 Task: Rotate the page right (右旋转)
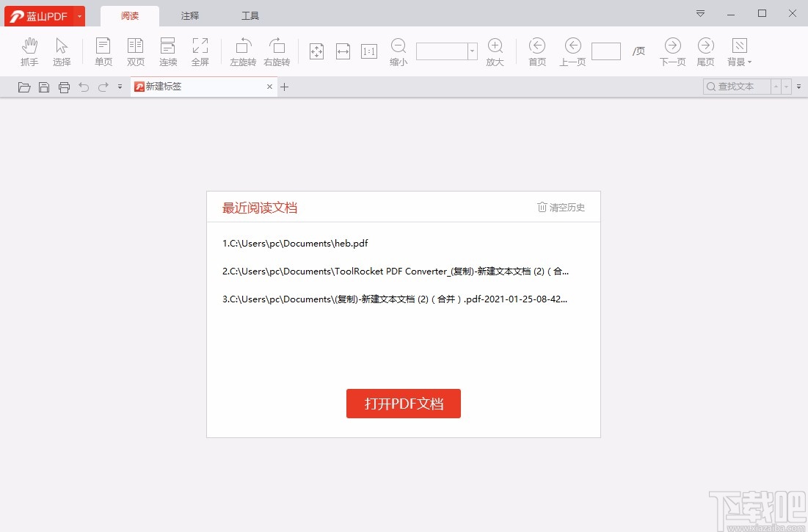click(277, 51)
